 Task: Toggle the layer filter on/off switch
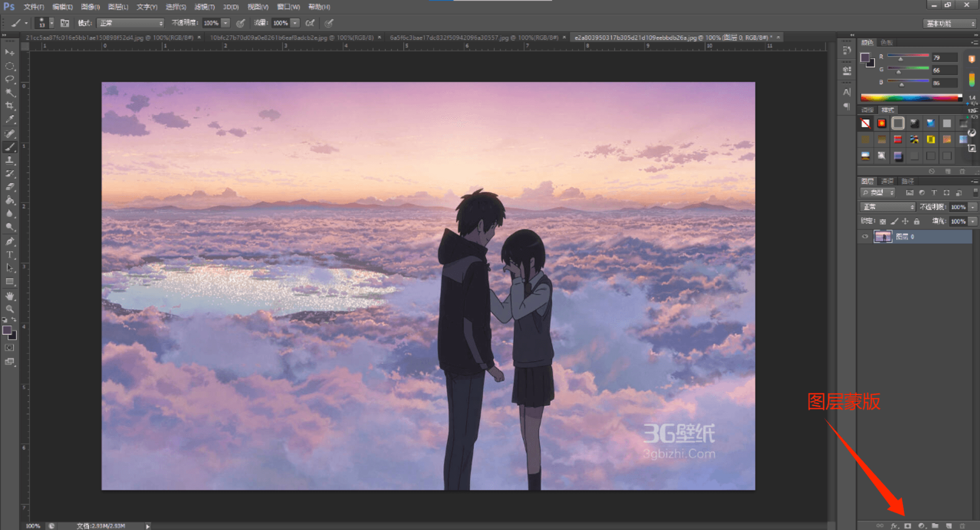[975, 192]
